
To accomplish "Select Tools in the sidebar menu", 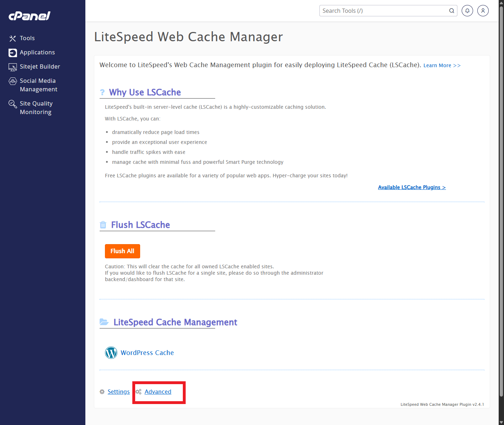I will 27,38.
